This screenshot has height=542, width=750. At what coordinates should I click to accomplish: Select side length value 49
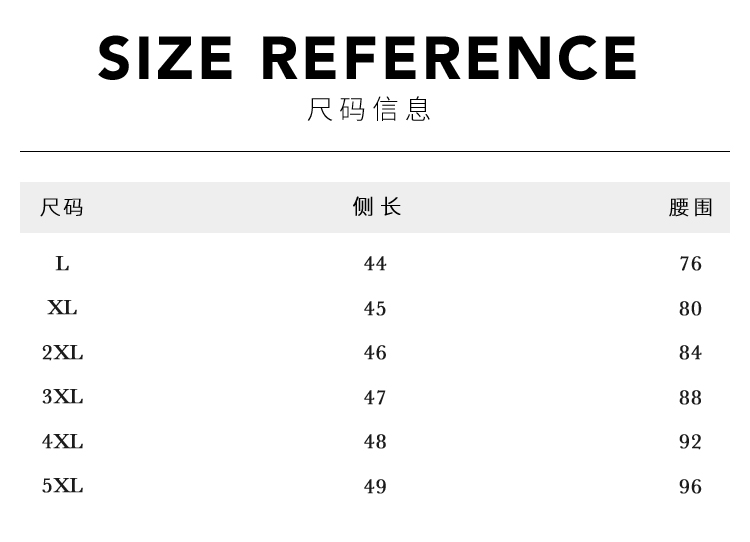[375, 487]
